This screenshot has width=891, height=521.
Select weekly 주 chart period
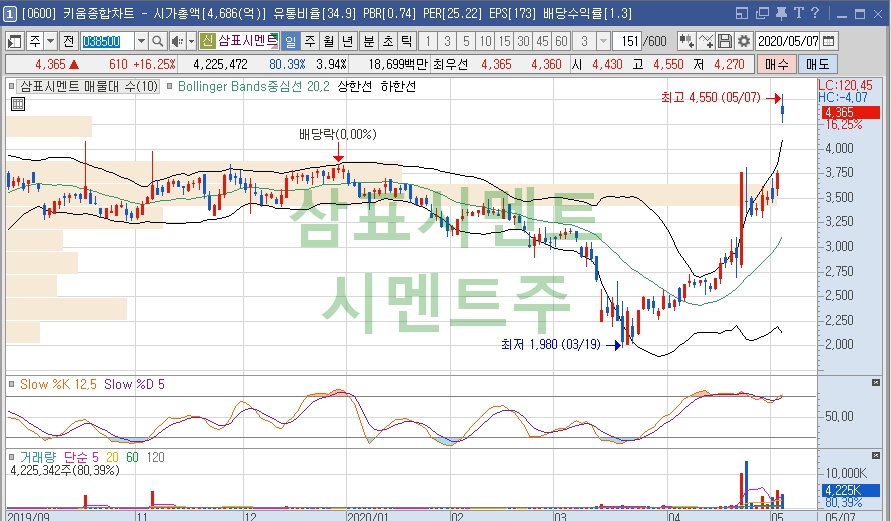(x=310, y=41)
